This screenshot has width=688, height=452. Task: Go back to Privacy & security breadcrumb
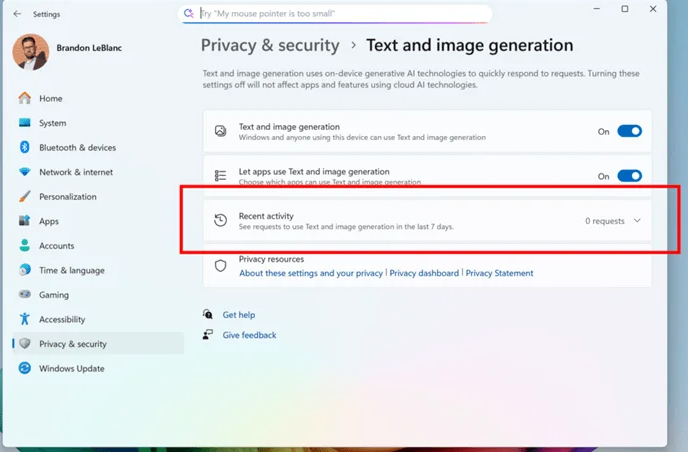click(x=270, y=45)
